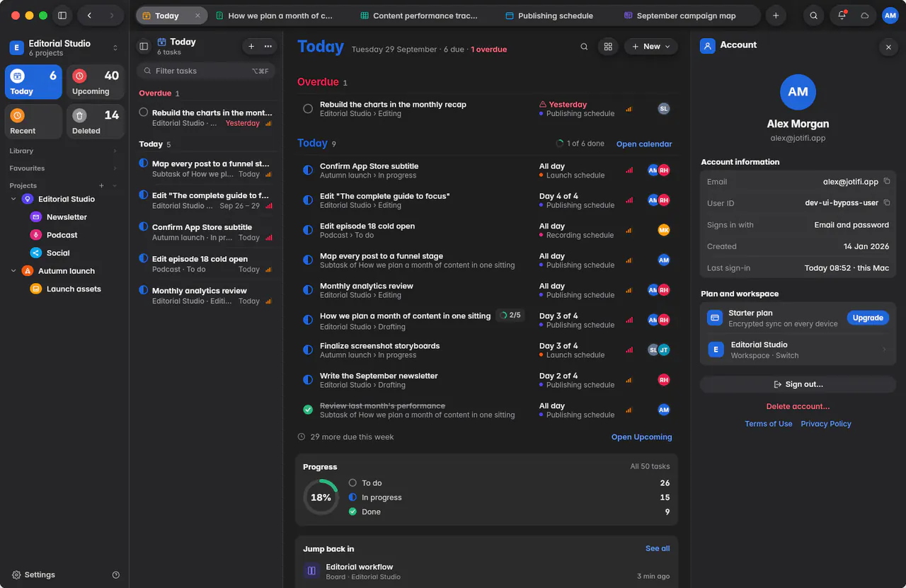The width and height of the screenshot is (906, 588).
Task: Mark 'Rebuild the charts in the monthly recap' complete
Action: 308,109
